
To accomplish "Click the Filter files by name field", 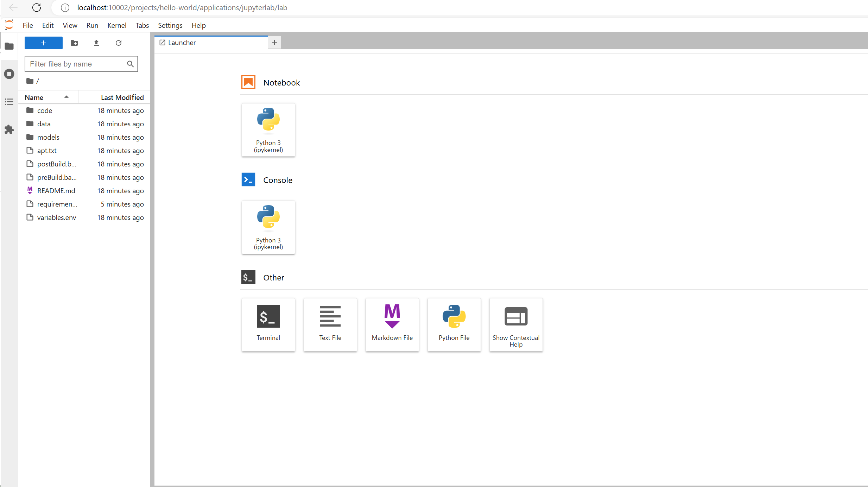I will pyautogui.click(x=77, y=64).
